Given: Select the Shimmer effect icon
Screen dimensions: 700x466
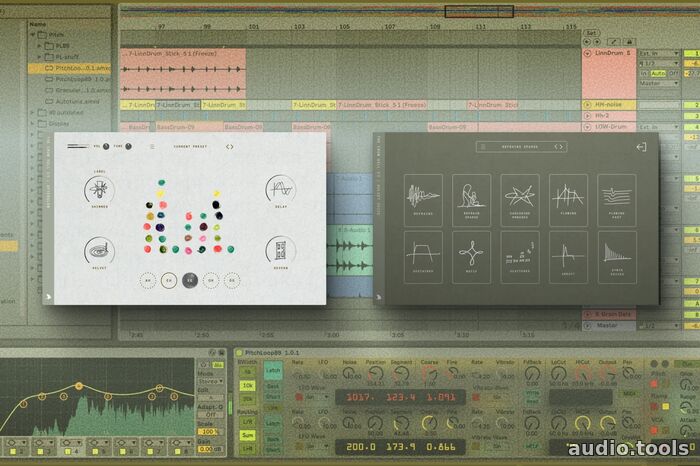Looking at the screenshot, I should coord(99,190).
